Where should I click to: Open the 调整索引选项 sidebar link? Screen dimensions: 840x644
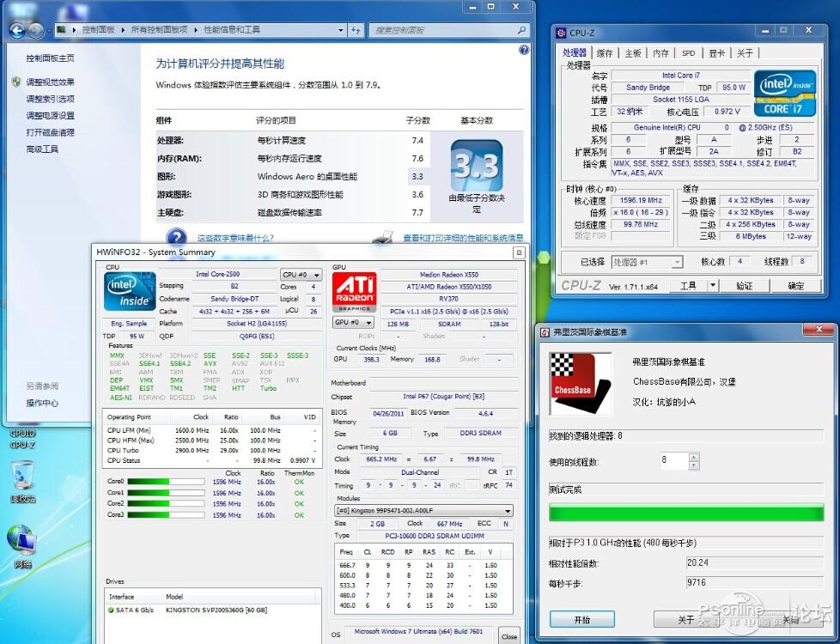[x=51, y=99]
